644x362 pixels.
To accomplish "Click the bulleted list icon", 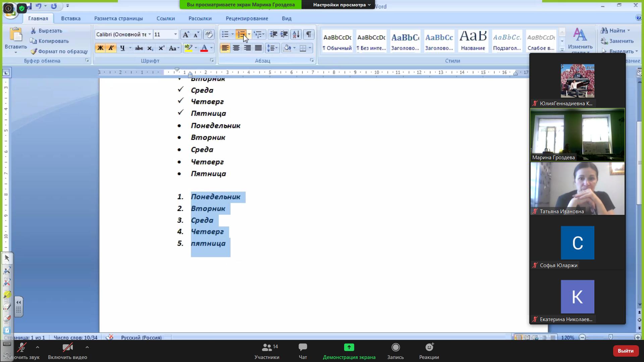I will (x=225, y=34).
